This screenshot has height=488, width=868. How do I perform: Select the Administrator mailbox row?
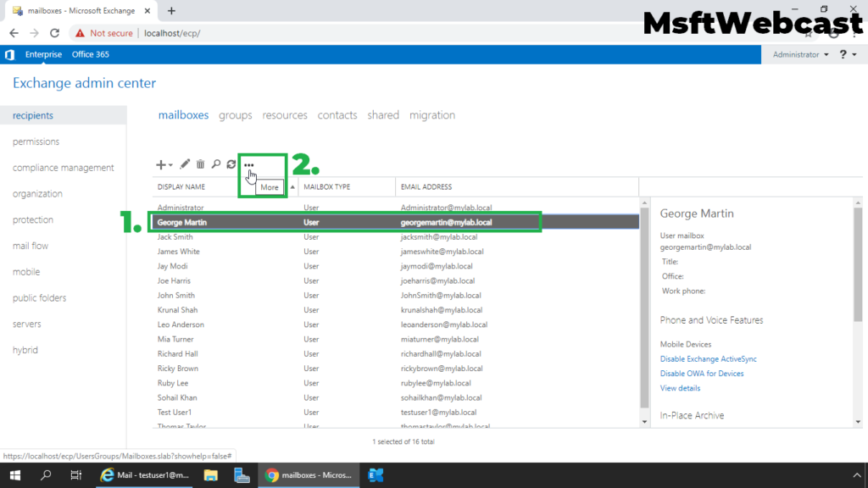tap(395, 208)
